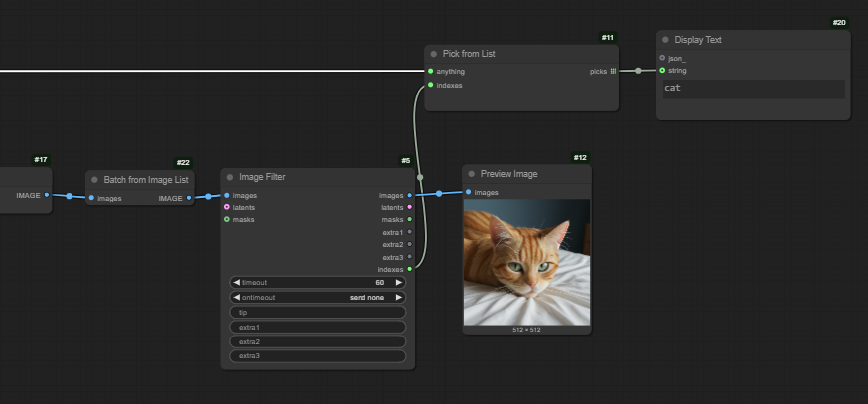Click the 'extra3' output socket on Image Filter
Viewport: 868px width, 404px height.
click(x=409, y=257)
